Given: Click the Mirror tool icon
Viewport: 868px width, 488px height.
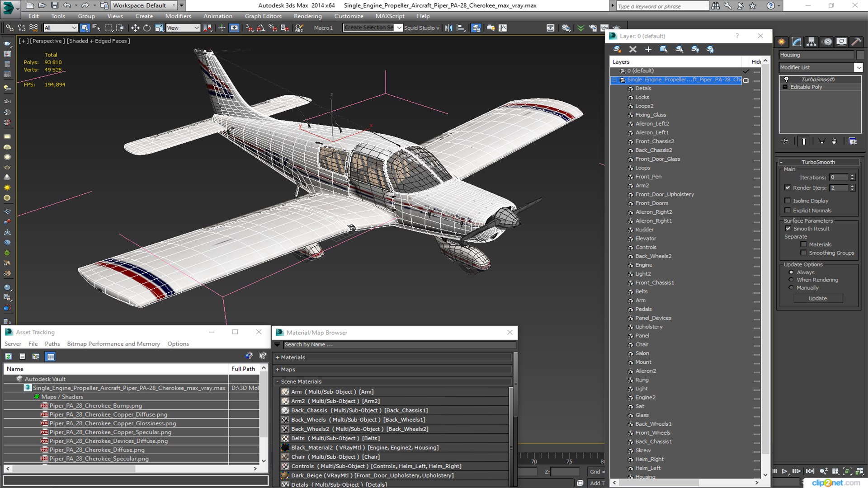Looking at the screenshot, I should [x=448, y=28].
